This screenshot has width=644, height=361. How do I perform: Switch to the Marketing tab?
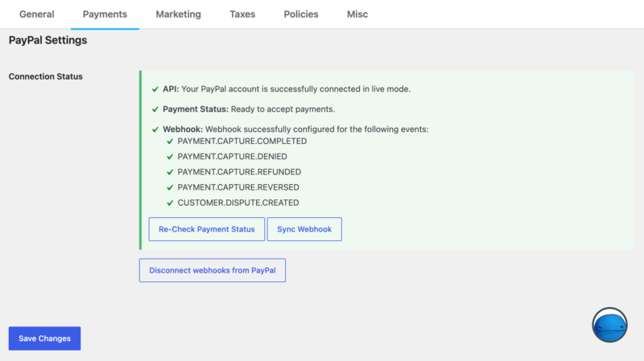click(x=178, y=14)
